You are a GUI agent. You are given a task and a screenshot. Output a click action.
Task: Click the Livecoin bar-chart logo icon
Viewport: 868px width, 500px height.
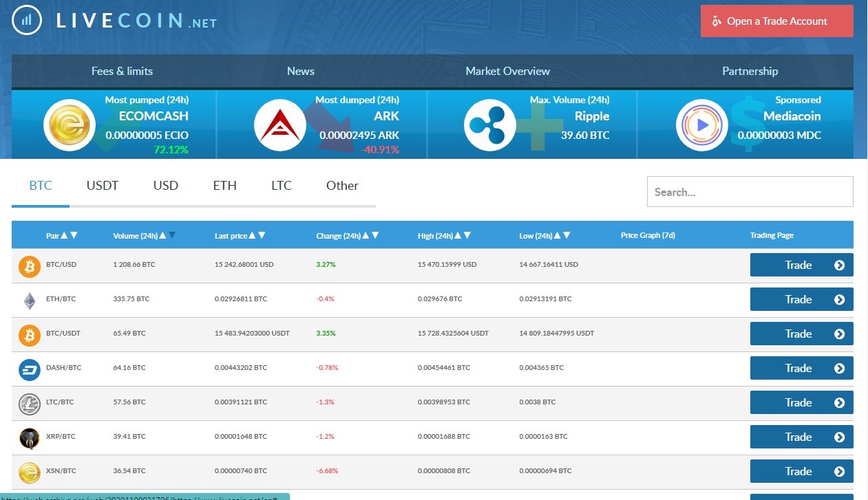(x=27, y=21)
